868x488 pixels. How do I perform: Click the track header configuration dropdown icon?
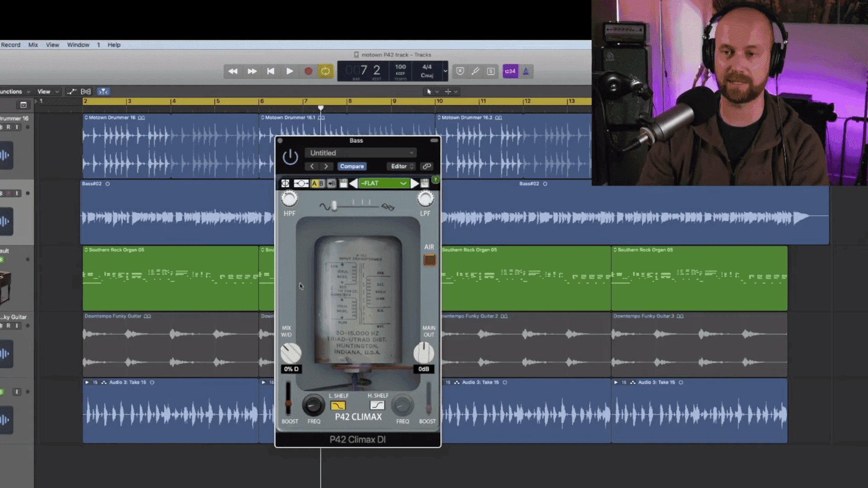[x=24, y=105]
